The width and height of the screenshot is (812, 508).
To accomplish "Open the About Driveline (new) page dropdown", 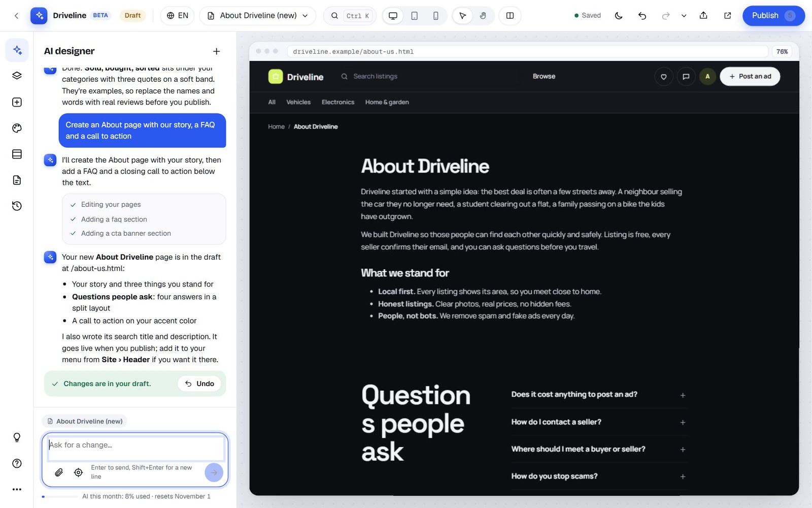I will (258, 16).
